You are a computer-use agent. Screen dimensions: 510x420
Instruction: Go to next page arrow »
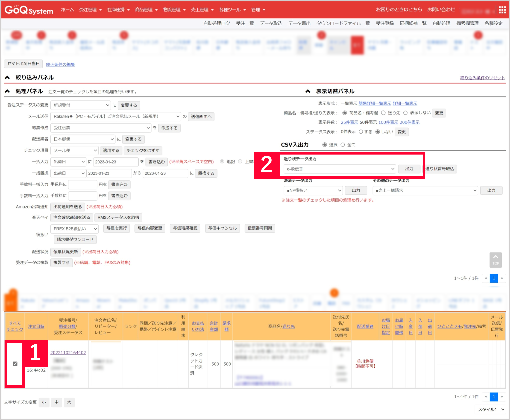click(501, 278)
